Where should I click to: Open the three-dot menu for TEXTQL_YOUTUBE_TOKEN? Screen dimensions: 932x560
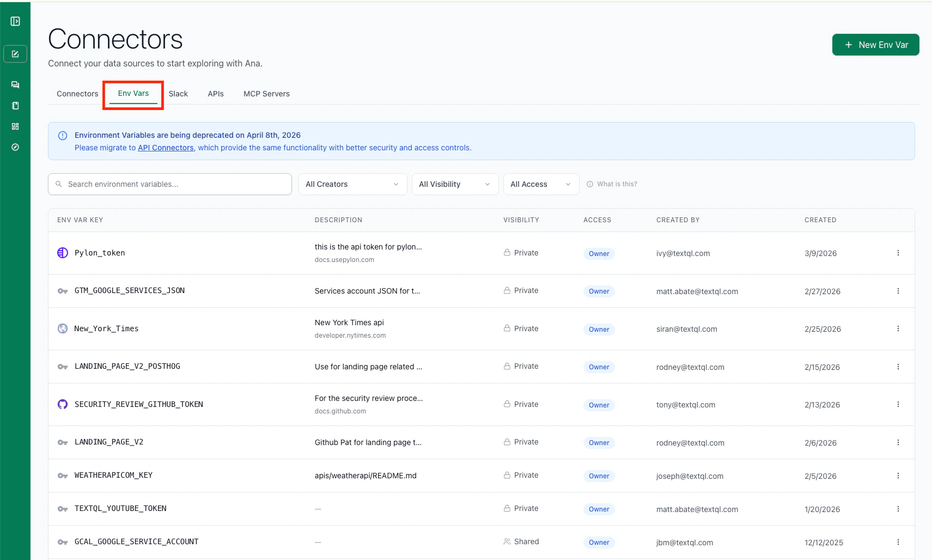(898, 509)
